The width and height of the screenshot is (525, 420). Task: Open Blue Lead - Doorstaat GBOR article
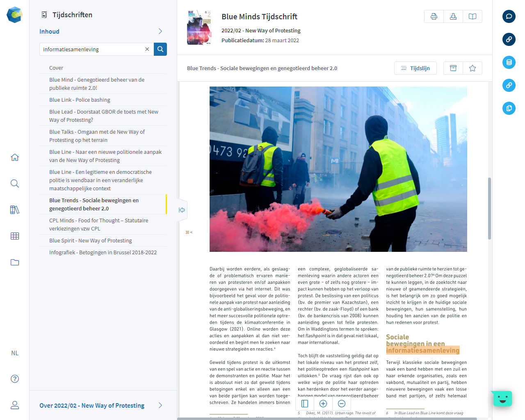point(103,116)
